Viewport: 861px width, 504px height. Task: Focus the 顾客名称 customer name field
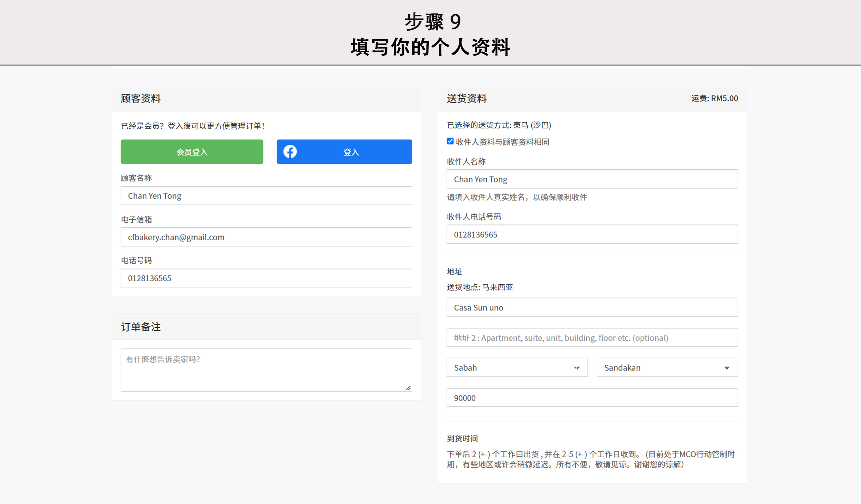(x=266, y=196)
